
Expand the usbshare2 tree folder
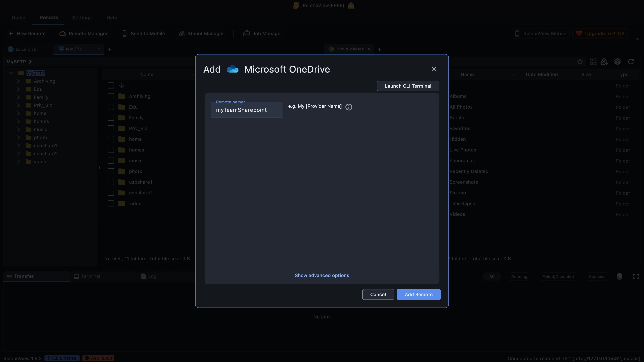[x=18, y=153]
